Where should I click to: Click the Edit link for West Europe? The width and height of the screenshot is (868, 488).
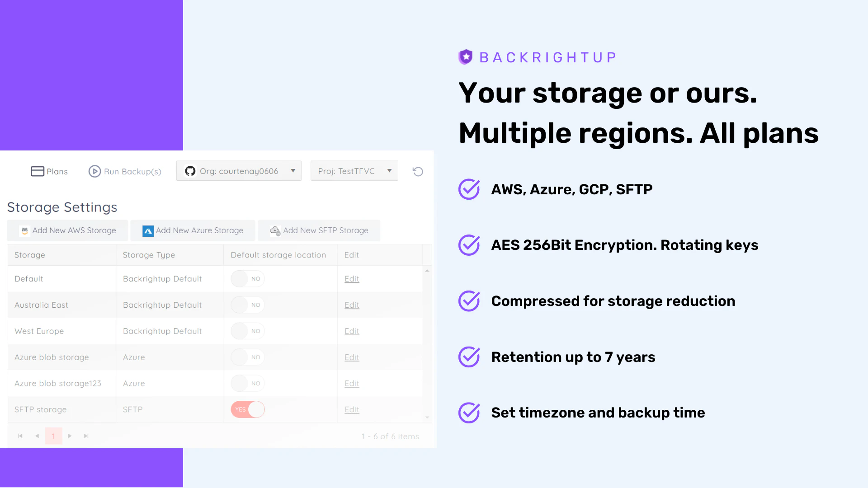[352, 331]
